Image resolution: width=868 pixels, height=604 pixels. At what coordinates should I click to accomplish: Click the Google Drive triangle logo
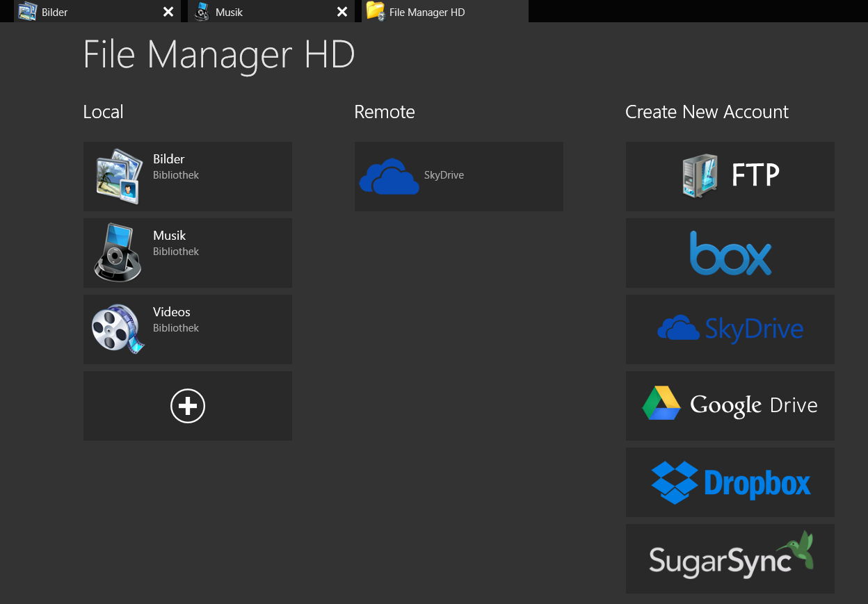coord(661,403)
